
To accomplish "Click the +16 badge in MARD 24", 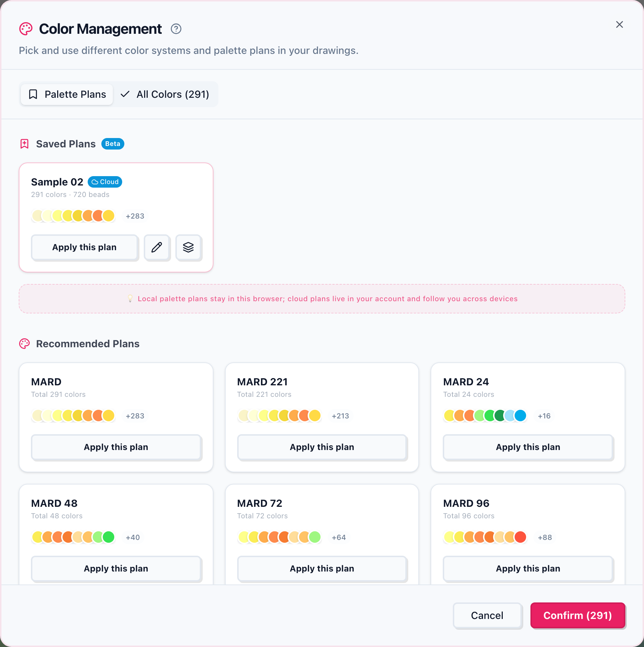I will (x=544, y=416).
